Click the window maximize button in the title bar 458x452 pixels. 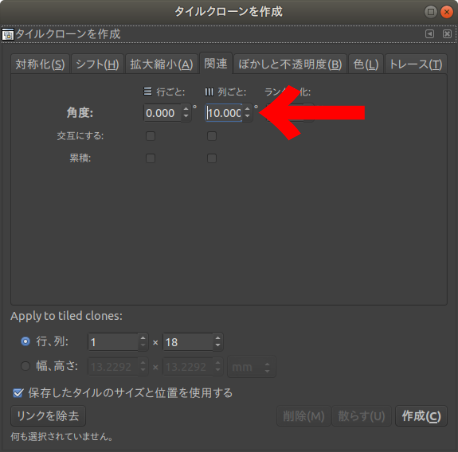(431, 12)
